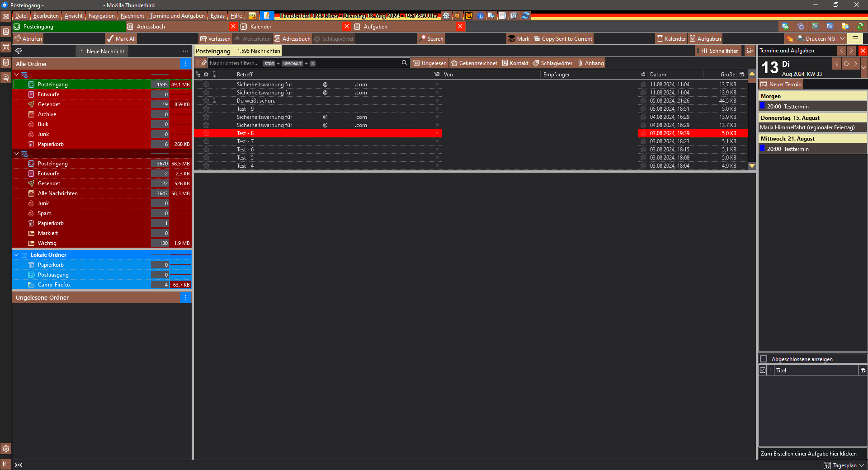This screenshot has width=868, height=470.
Task: Open folder pane three-dots options
Action: click(185, 51)
